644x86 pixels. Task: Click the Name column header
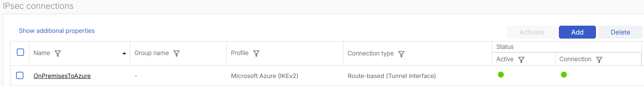point(42,53)
